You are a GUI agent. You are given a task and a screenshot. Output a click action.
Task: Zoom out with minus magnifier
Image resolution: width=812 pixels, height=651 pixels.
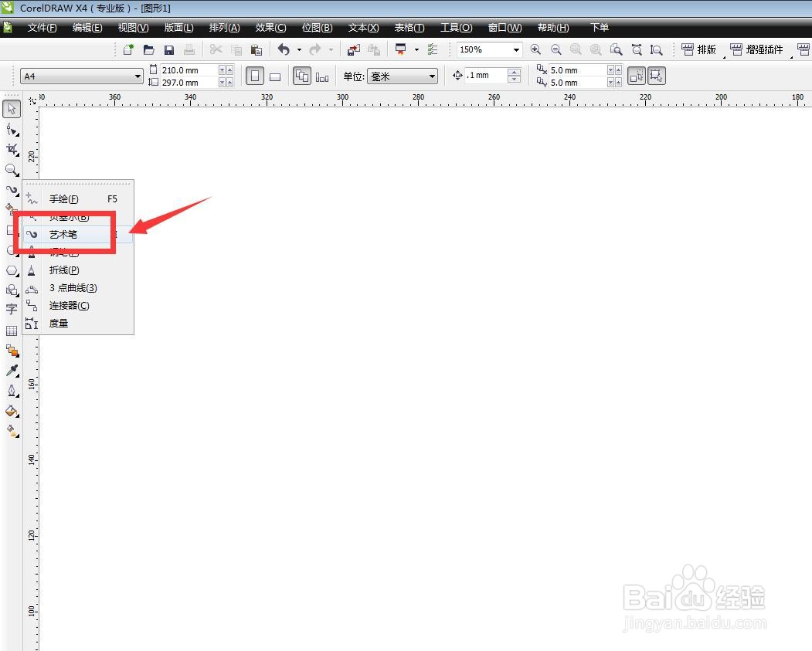(x=556, y=49)
